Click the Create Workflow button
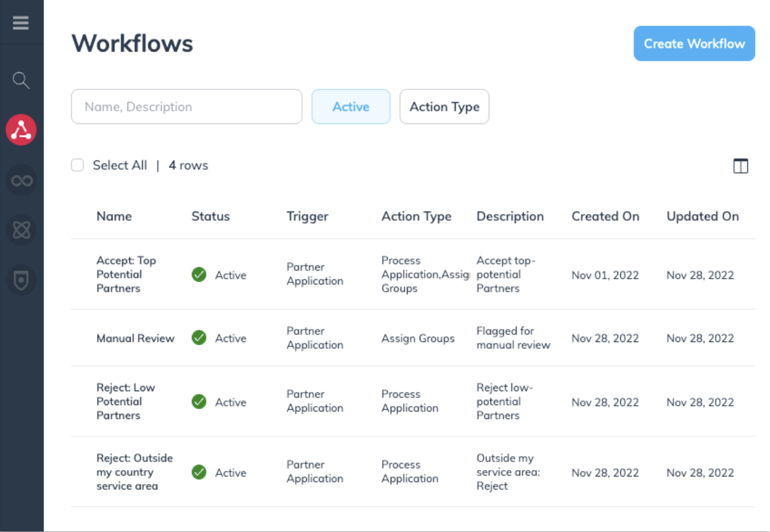Image resolution: width=770 pixels, height=532 pixels. [x=694, y=43]
